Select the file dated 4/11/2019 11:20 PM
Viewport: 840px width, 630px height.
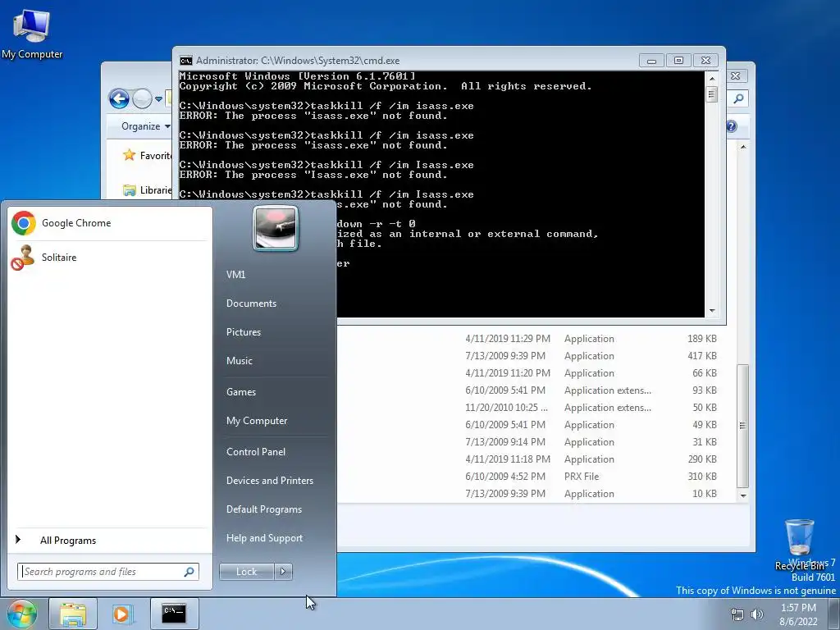click(x=536, y=373)
